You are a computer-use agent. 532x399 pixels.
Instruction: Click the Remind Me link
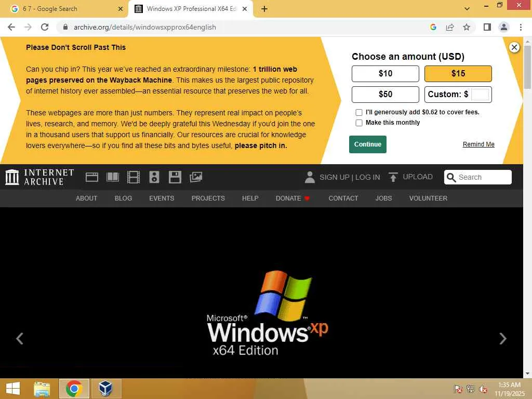click(478, 144)
